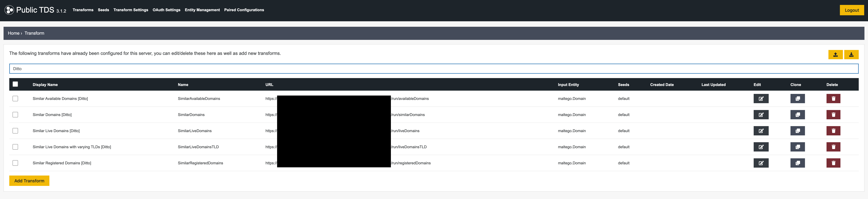Sort by Name column header
868x199 pixels.
click(x=183, y=85)
